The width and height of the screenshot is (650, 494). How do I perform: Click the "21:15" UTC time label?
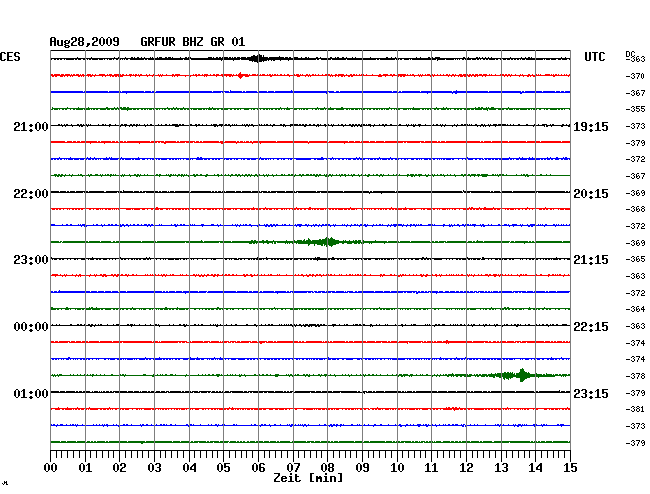(x=591, y=260)
